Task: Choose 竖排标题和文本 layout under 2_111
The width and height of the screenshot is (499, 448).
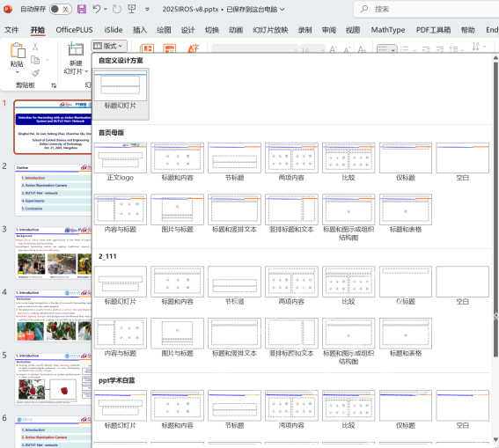Action: click(291, 338)
